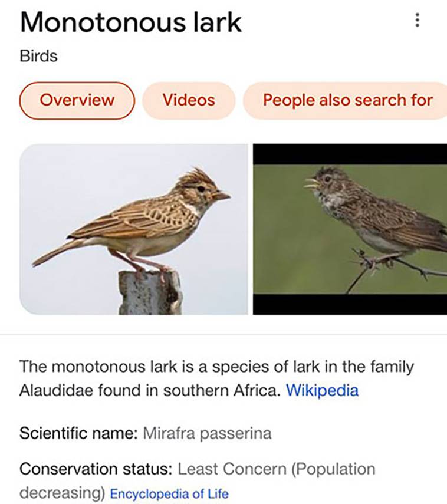The width and height of the screenshot is (447, 504).
Task: Click the lark's crest in first photo
Action: (196, 177)
